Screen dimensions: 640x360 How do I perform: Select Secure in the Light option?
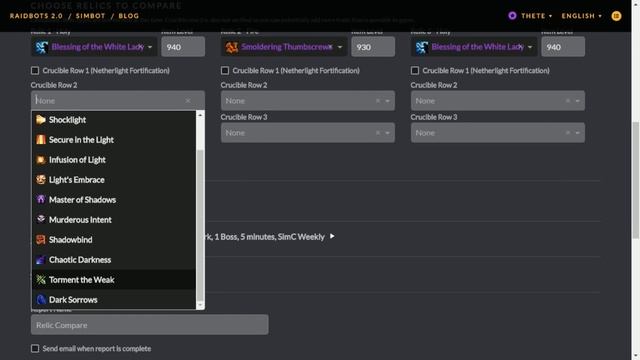click(x=114, y=140)
